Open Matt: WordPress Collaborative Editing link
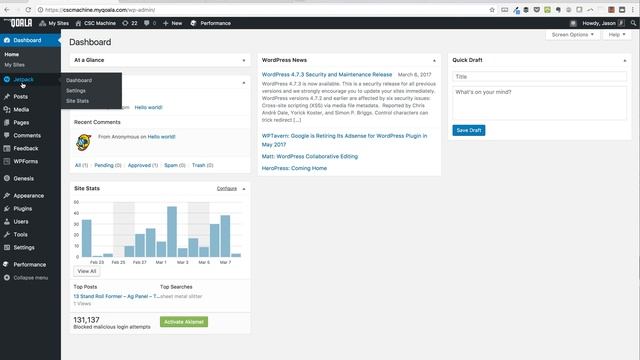640x360 pixels. point(309,156)
